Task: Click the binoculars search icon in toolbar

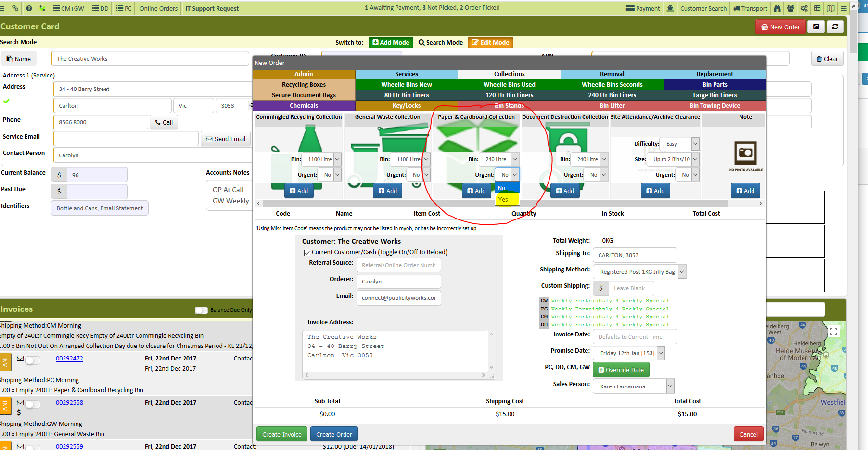Action: [777, 8]
